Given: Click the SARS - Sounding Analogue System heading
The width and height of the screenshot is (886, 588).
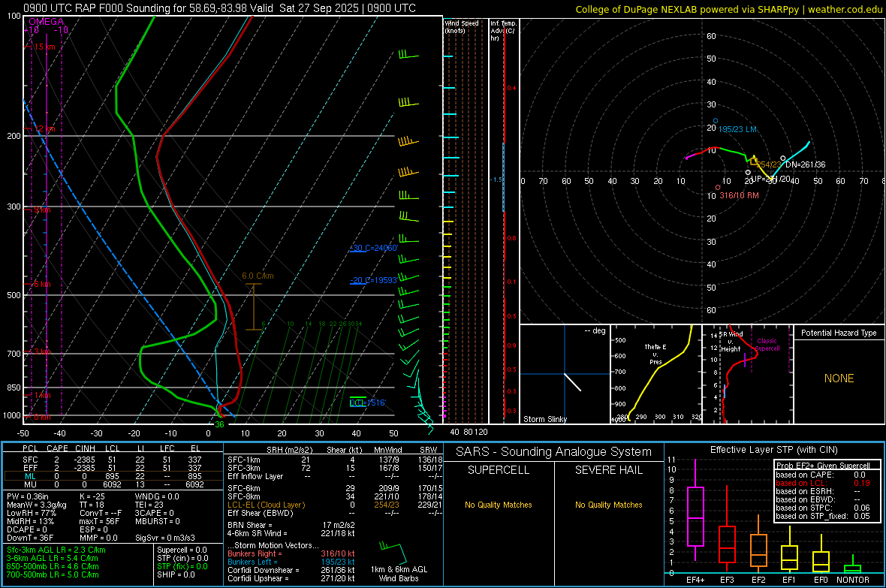Looking at the screenshot, I should pyautogui.click(x=553, y=452).
